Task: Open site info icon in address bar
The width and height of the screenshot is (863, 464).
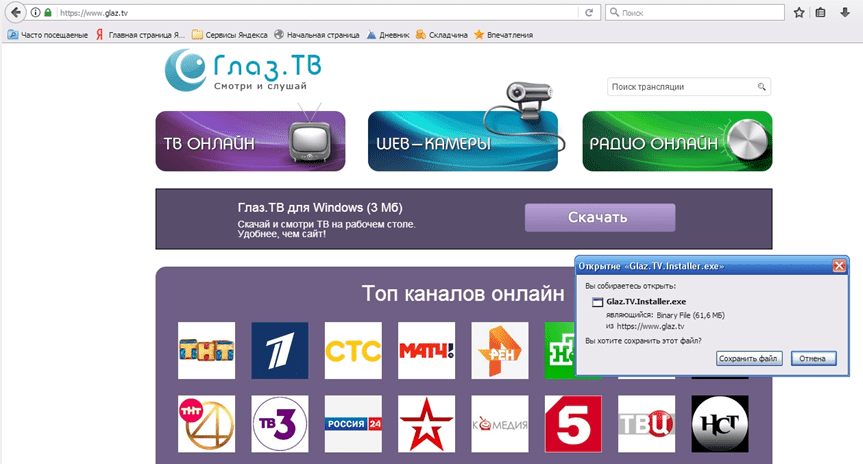Action: click(x=35, y=12)
